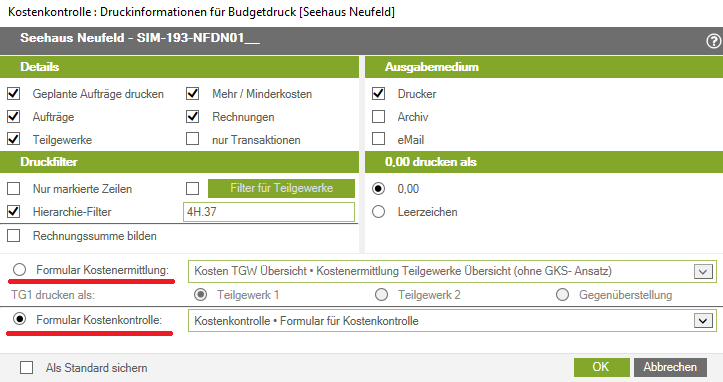Click Filter für Teilgewerke button
This screenshot has width=723, height=382.
click(281, 188)
